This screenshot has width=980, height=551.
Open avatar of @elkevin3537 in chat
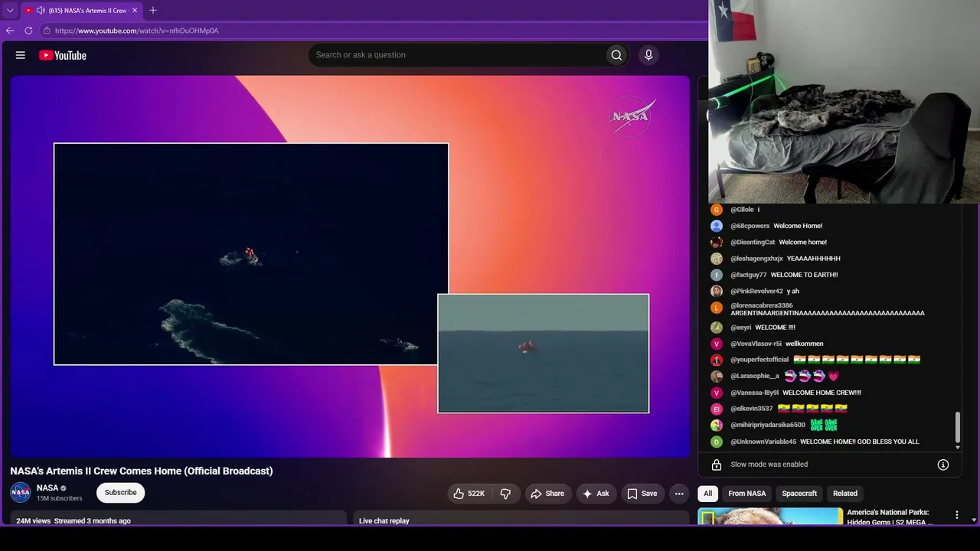pos(717,409)
